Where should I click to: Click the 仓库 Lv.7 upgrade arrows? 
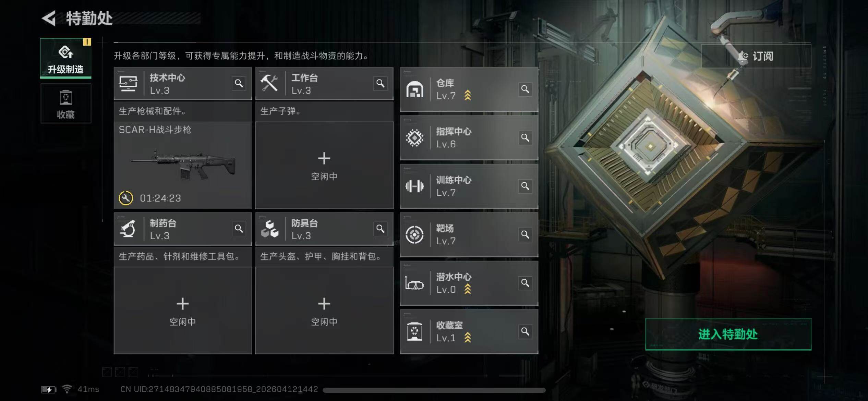[468, 95]
